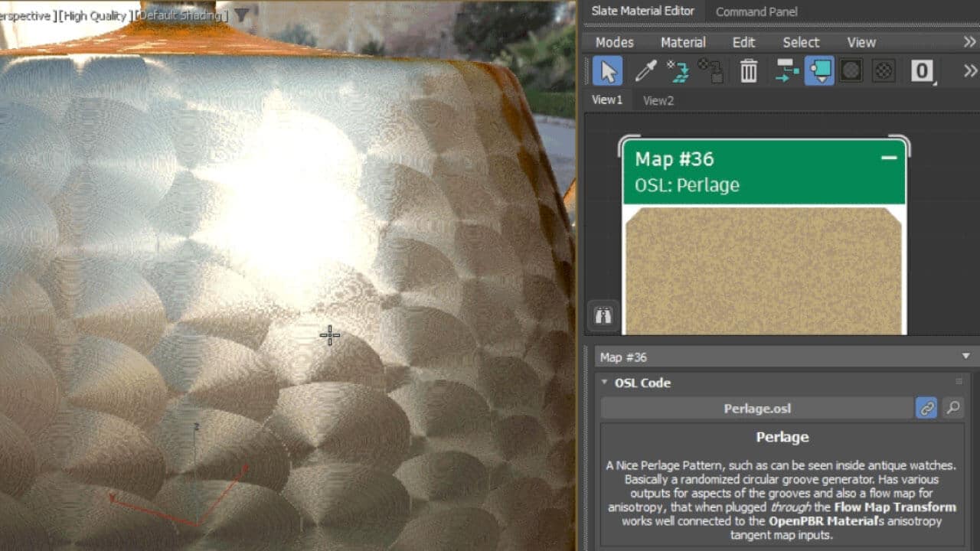This screenshot has height=551, width=980.
Task: Expand menu bar overflow chevrons
Action: click(970, 42)
